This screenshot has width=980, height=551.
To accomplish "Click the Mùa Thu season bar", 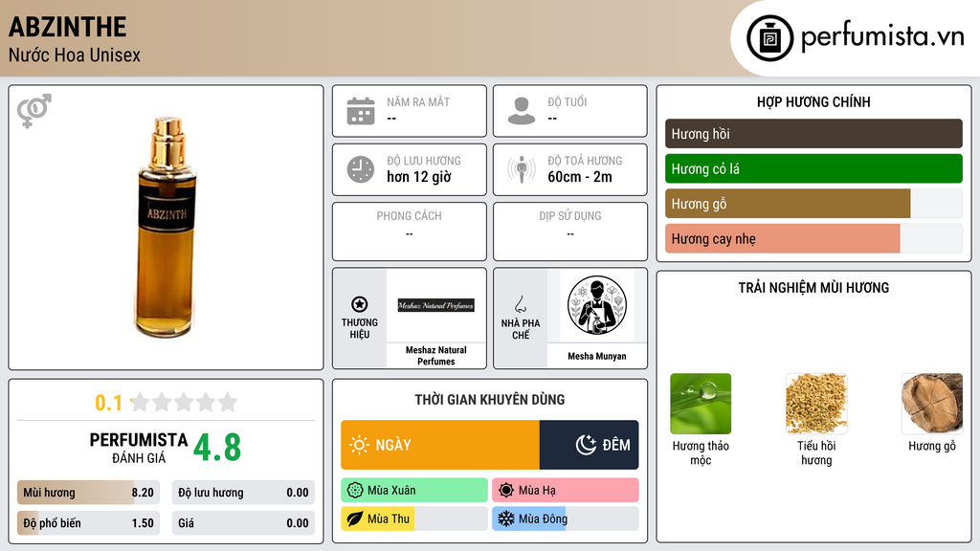I will (414, 518).
